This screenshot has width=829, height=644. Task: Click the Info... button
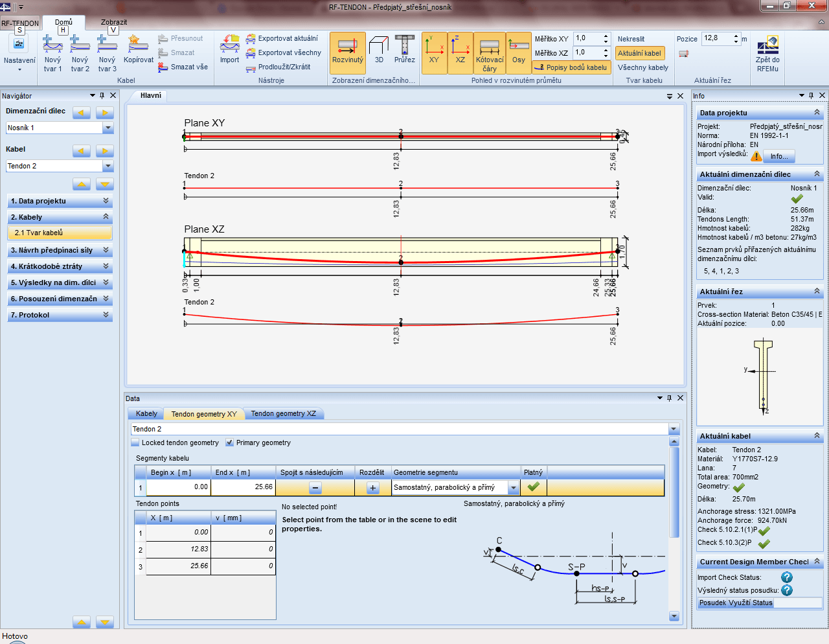tap(779, 156)
